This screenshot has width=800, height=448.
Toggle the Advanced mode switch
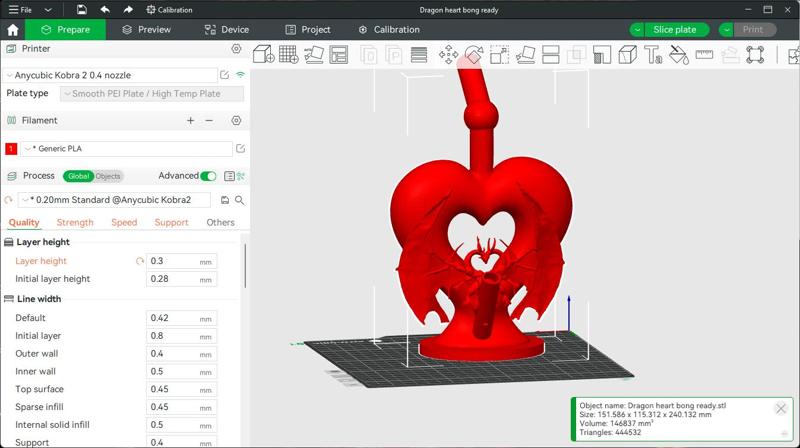coord(208,176)
